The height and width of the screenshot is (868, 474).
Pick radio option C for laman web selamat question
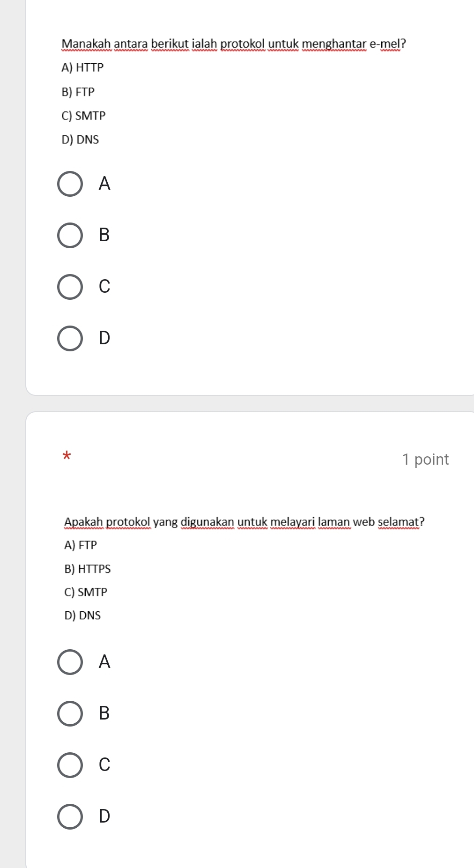click(x=70, y=765)
